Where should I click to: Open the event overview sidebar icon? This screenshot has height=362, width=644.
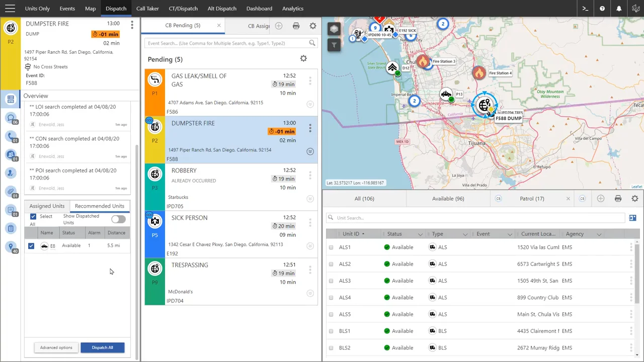11,99
